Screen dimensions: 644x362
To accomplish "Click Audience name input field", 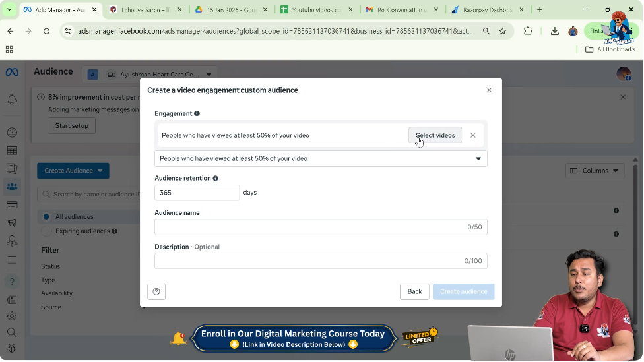I will coord(321,227).
